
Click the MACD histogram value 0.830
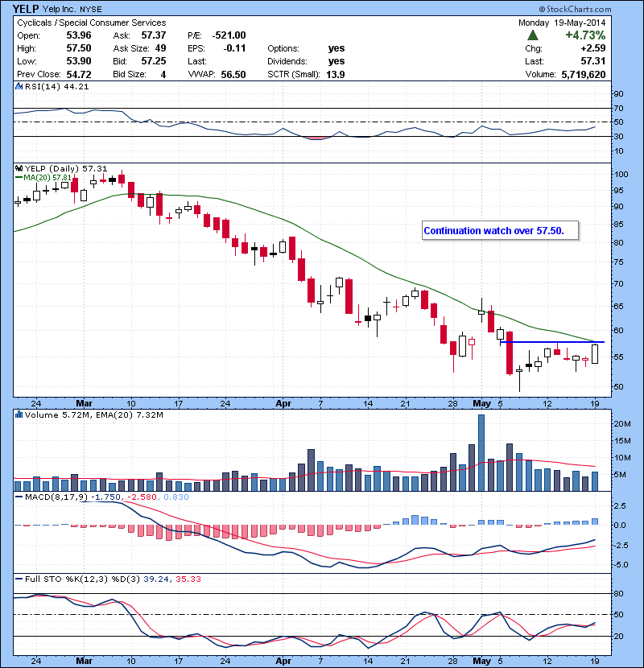(x=175, y=497)
